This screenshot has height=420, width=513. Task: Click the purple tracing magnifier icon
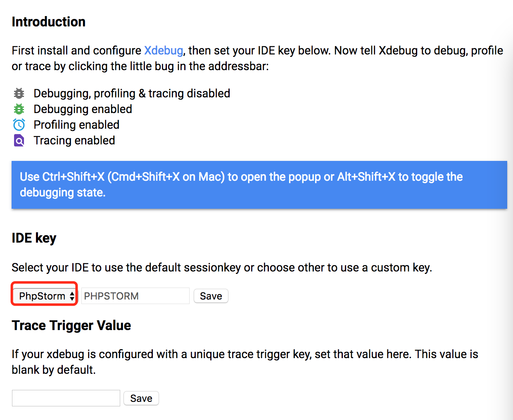tap(19, 141)
